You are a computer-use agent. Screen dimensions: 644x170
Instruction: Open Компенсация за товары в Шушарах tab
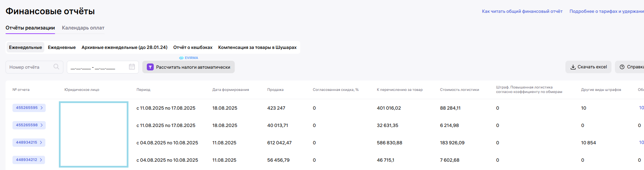click(257, 48)
